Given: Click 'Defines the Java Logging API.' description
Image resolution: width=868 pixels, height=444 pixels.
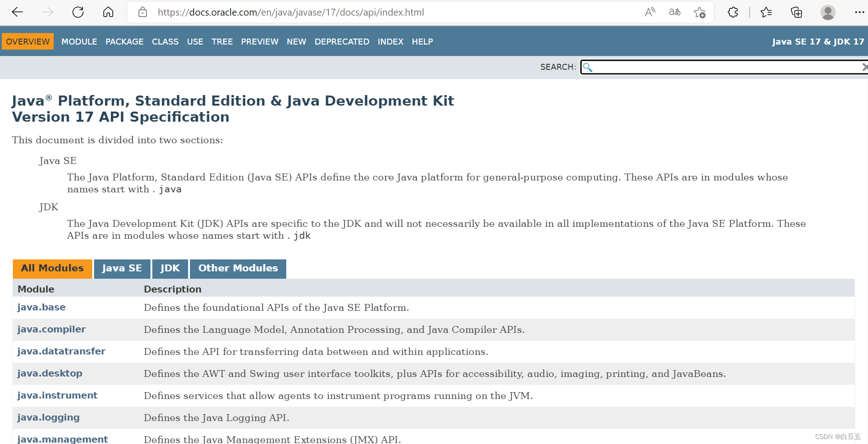Looking at the screenshot, I should [217, 418].
